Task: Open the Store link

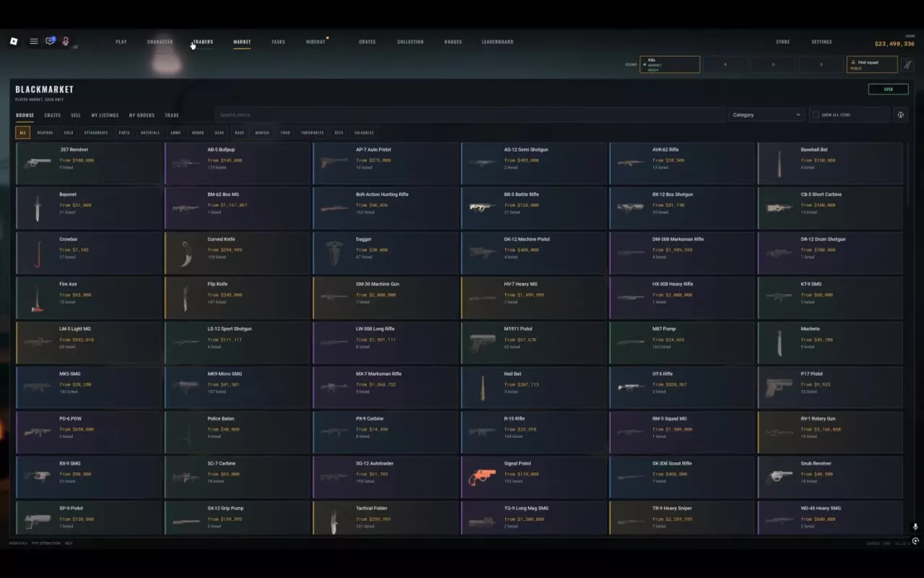Action: tap(783, 42)
